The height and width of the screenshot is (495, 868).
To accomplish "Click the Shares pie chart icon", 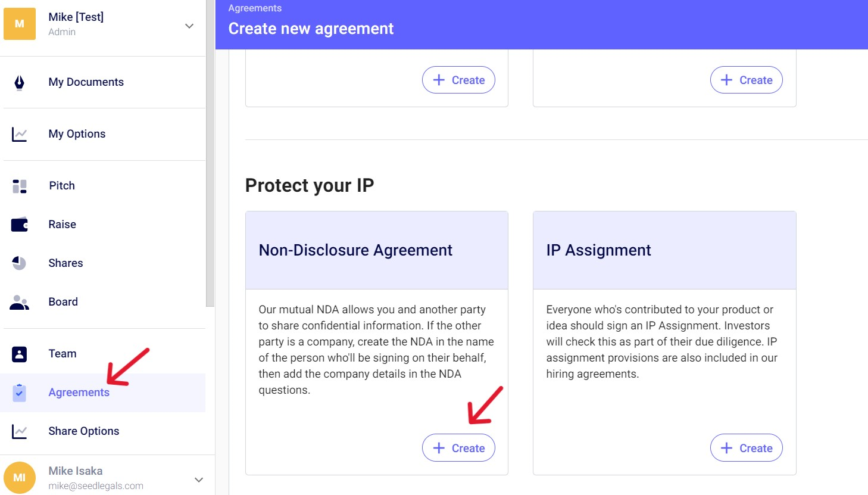I will tap(20, 263).
